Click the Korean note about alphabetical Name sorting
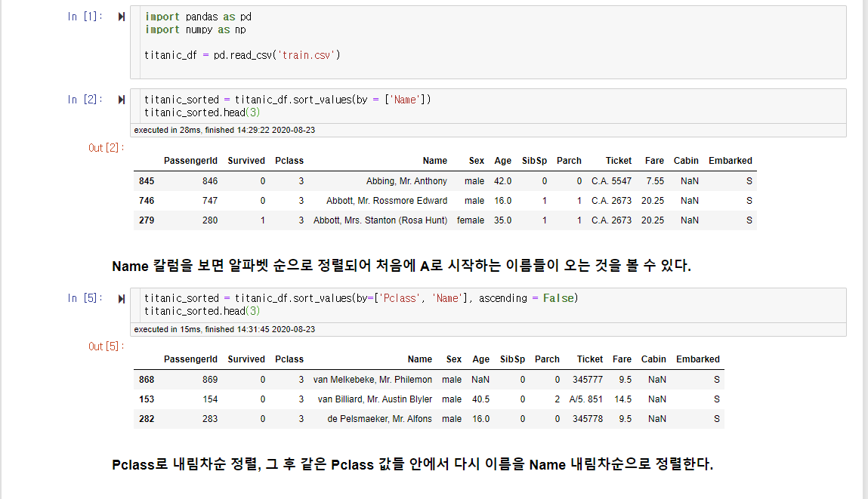This screenshot has width=868, height=499. pos(401,266)
